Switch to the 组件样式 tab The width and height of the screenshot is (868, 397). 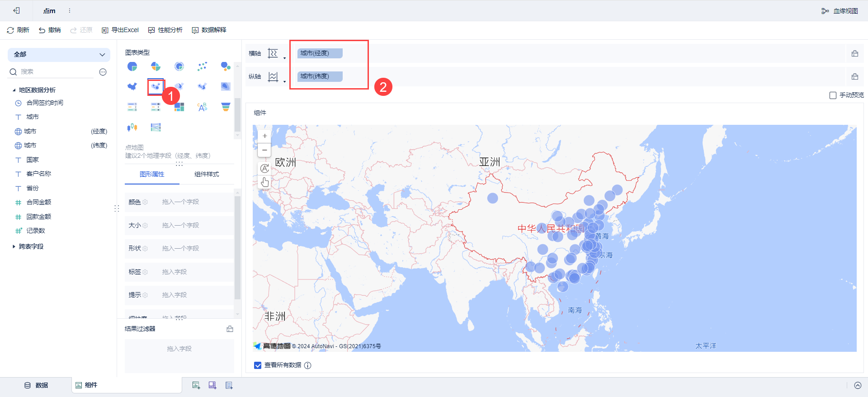click(x=207, y=175)
